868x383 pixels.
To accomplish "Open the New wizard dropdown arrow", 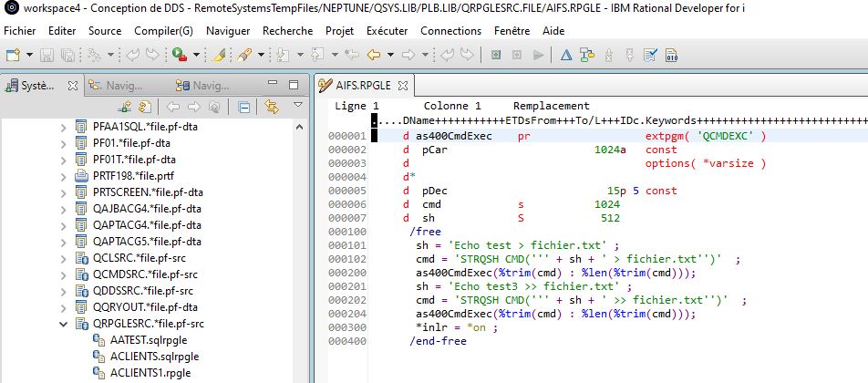I will [x=29, y=55].
